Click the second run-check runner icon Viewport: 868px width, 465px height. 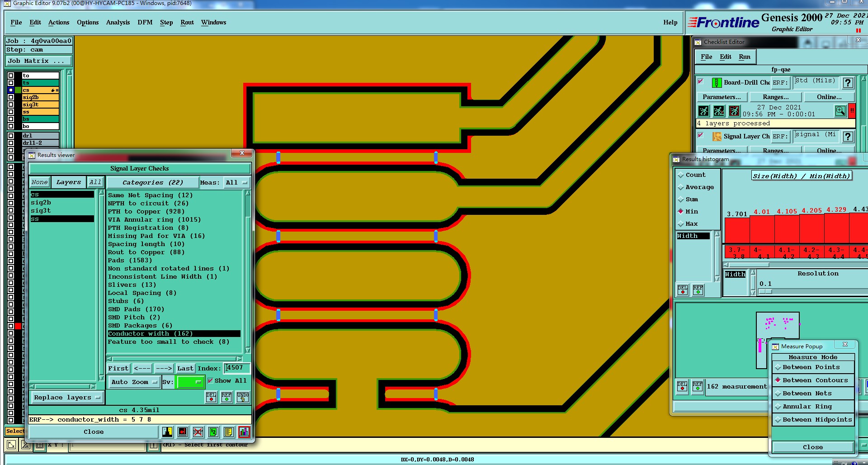[x=719, y=111]
